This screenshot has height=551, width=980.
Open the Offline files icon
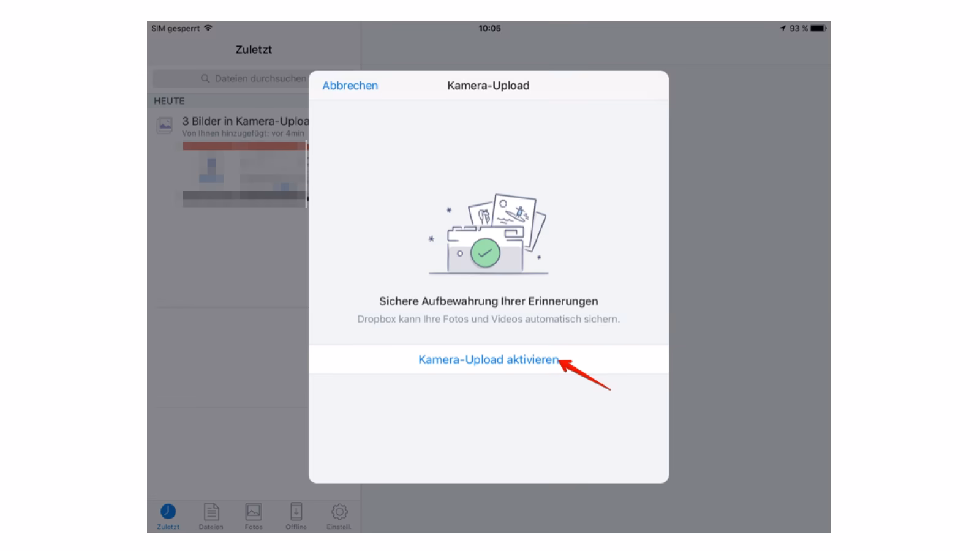296,512
